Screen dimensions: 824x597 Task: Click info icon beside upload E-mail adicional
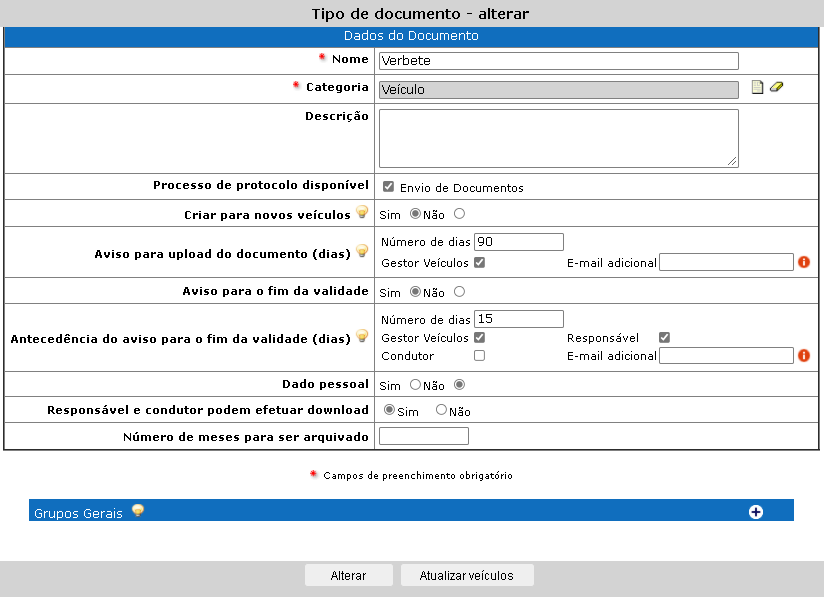pyautogui.click(x=804, y=262)
